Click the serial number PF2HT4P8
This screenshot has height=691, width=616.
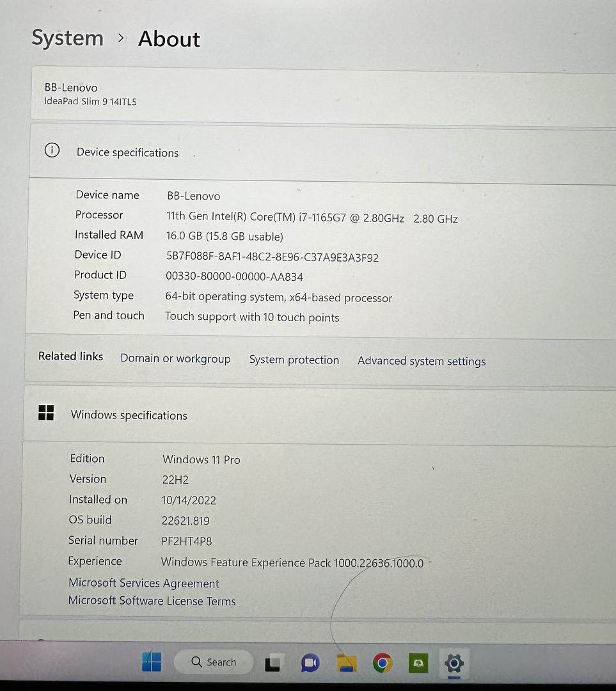(x=186, y=541)
